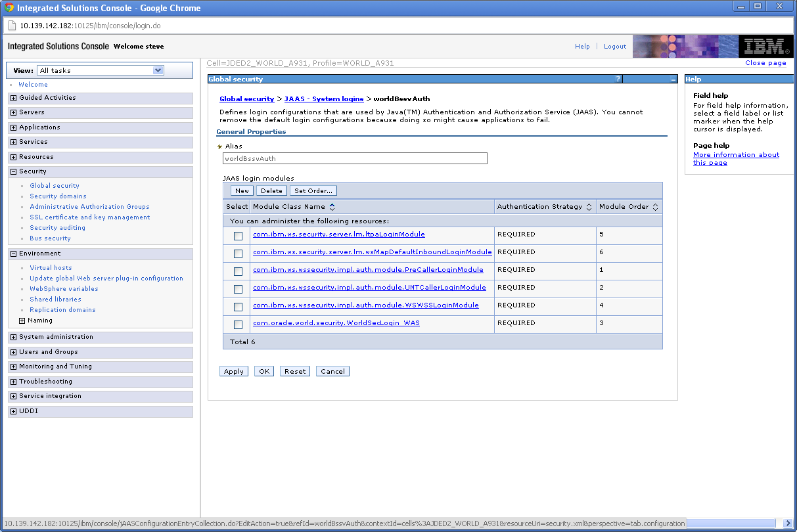The height and width of the screenshot is (532, 797).
Task: Open WebSphere variables navigation item
Action: 64,289
